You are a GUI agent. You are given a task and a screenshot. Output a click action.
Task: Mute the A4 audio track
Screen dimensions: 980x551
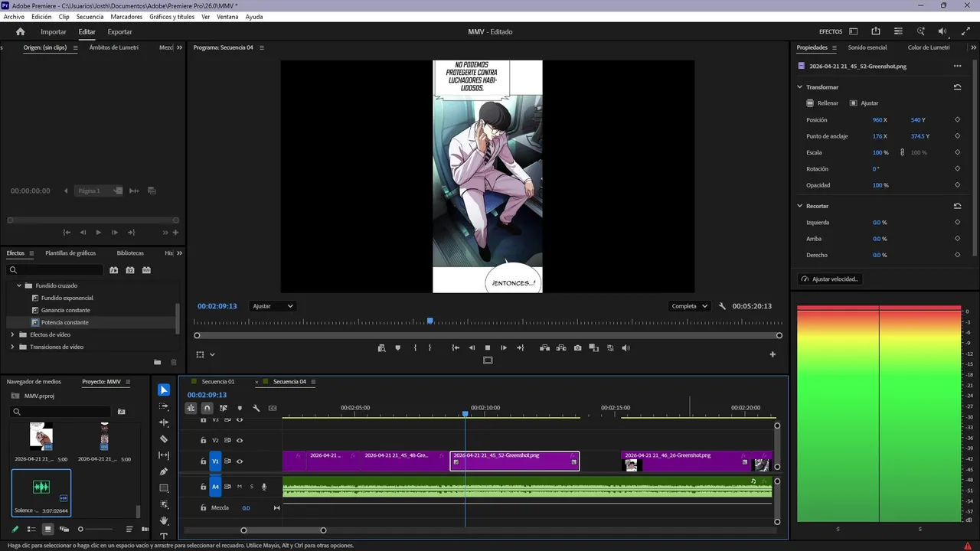240,487
